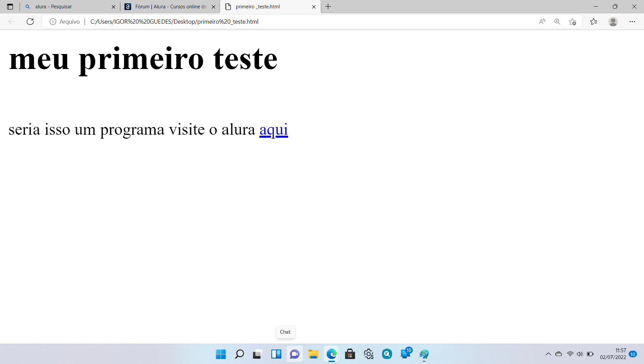
Task: Open the Favorites list
Action: tap(594, 22)
